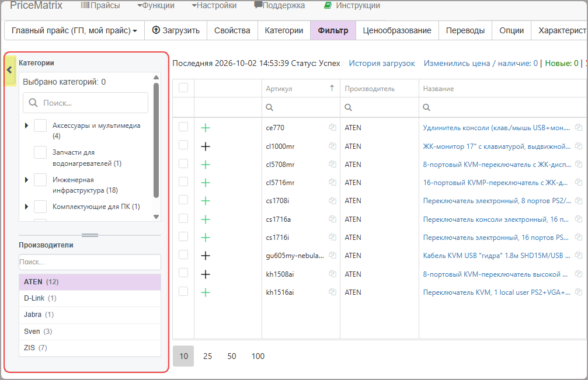Image resolution: width=588 pixels, height=380 pixels.
Task: Open the Функции dropdown menu
Action: pyautogui.click(x=156, y=5)
